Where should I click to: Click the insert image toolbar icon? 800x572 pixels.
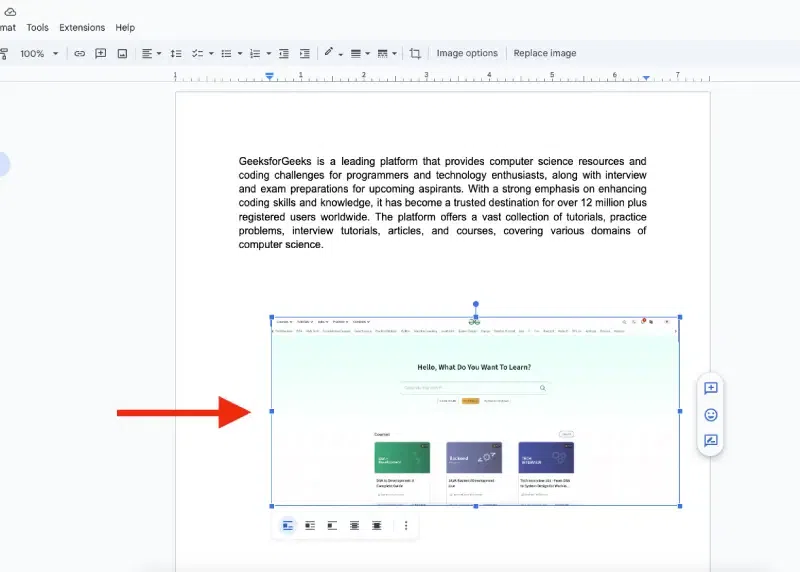[122, 54]
